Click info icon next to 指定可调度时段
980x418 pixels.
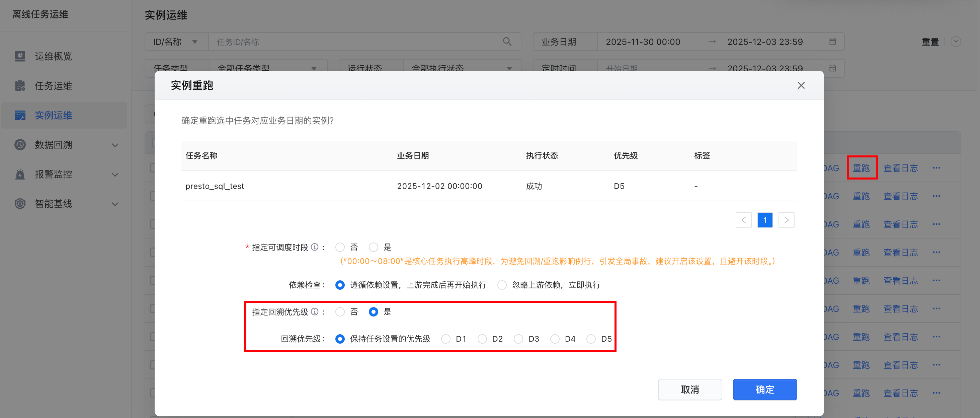point(314,247)
